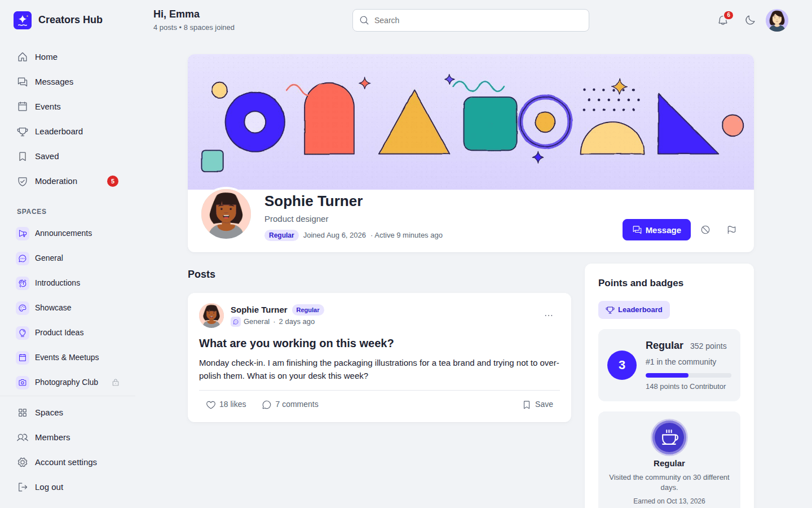Open the post's three-dot options menu
Image resolution: width=812 pixels, height=508 pixels.
click(x=549, y=316)
